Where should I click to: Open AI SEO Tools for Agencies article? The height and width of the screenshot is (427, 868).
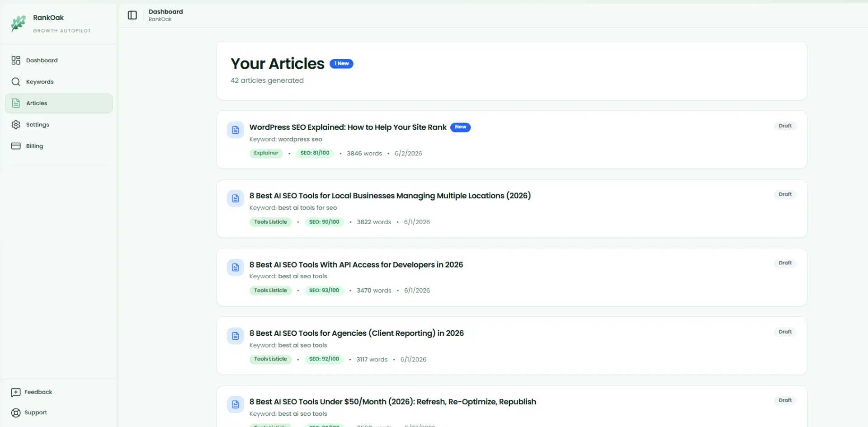(x=357, y=333)
